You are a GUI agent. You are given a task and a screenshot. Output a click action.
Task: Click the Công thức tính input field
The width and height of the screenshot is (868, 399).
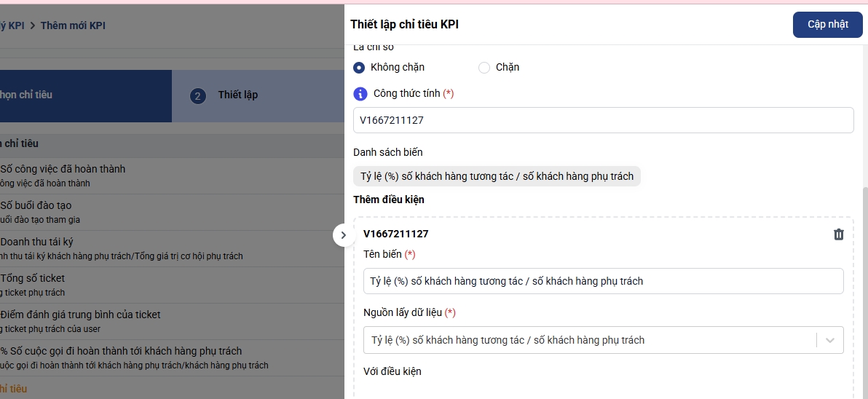pos(603,120)
